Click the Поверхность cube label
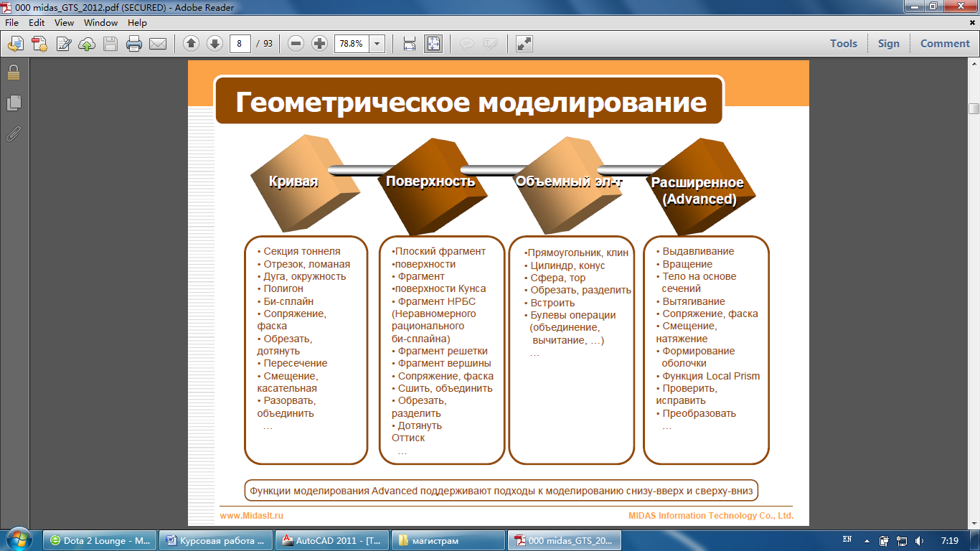The width and height of the screenshot is (980, 551). tap(430, 182)
